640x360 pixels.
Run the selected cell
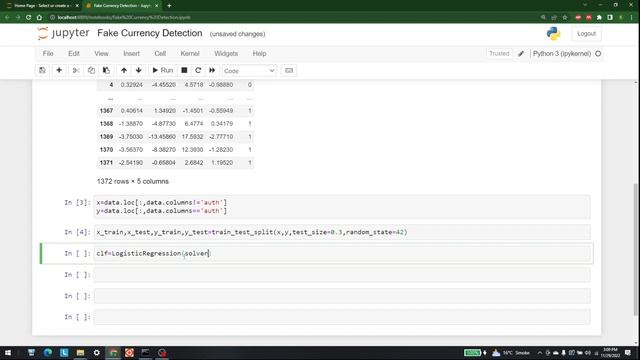click(162, 70)
